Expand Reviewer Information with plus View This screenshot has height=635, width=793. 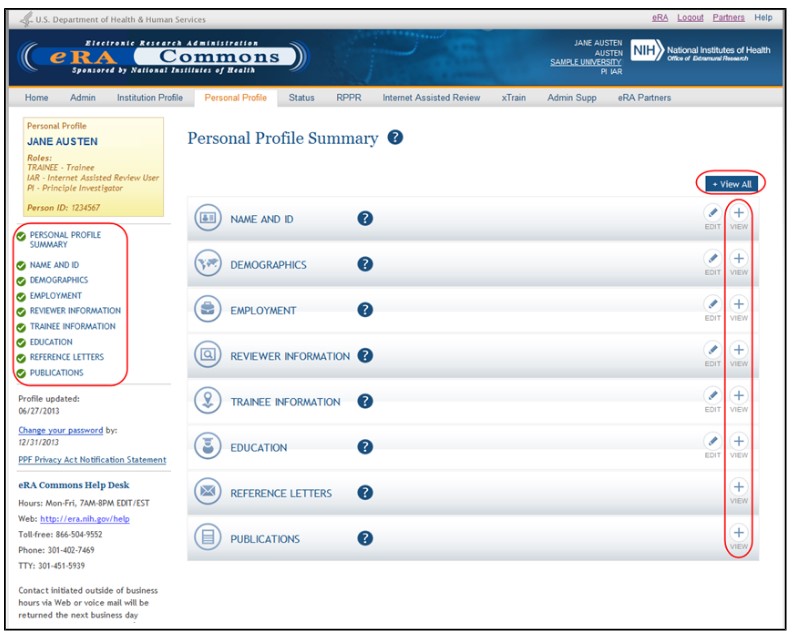[x=738, y=354]
